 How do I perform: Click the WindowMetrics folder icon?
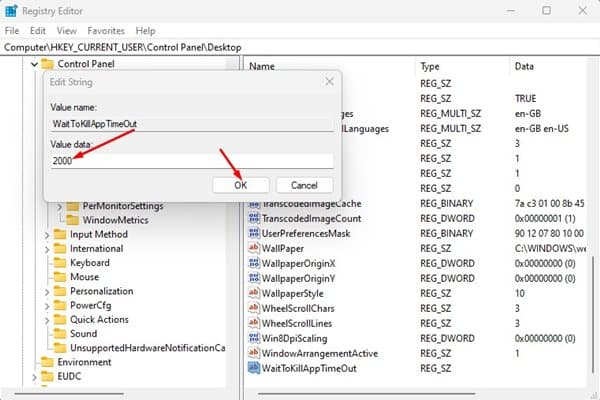[72, 220]
